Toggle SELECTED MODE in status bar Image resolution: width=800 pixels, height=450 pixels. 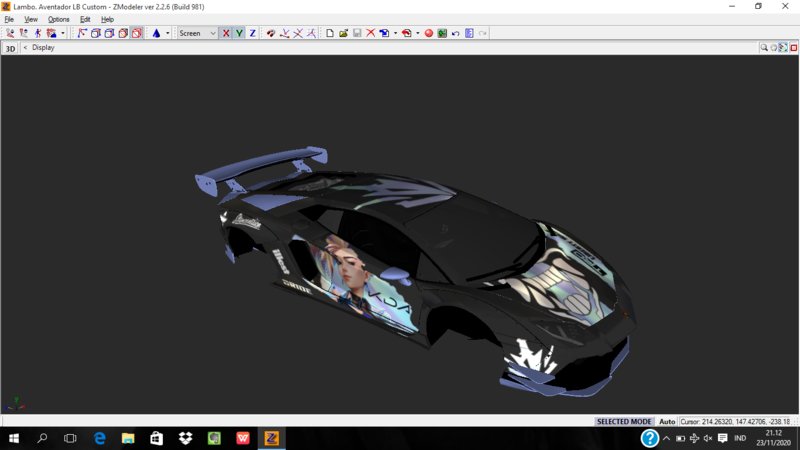point(624,421)
